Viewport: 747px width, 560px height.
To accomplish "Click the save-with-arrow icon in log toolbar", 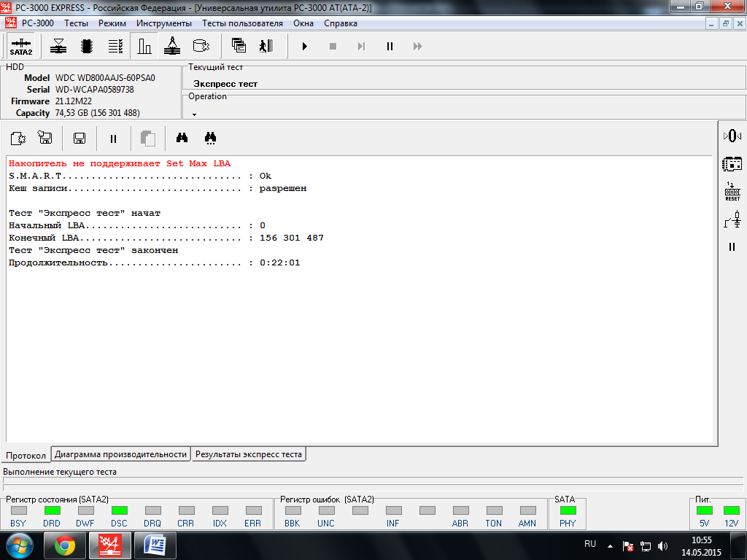I will coord(45,138).
